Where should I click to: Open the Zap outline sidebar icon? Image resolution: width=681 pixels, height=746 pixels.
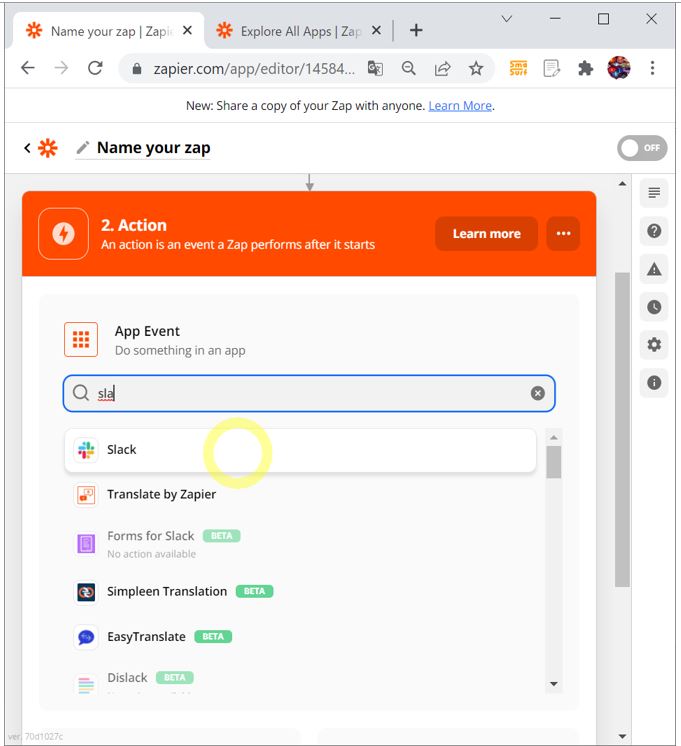[x=654, y=193]
